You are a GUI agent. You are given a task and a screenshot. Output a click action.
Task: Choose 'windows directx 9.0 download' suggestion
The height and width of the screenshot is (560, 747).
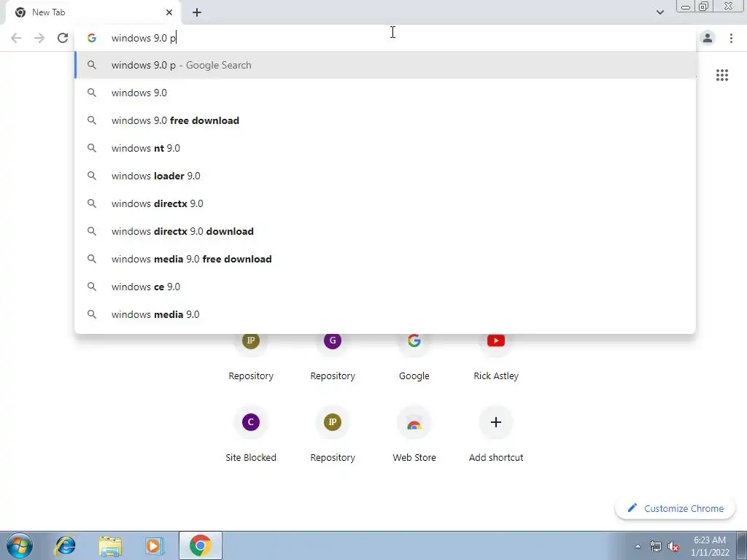coord(385,231)
